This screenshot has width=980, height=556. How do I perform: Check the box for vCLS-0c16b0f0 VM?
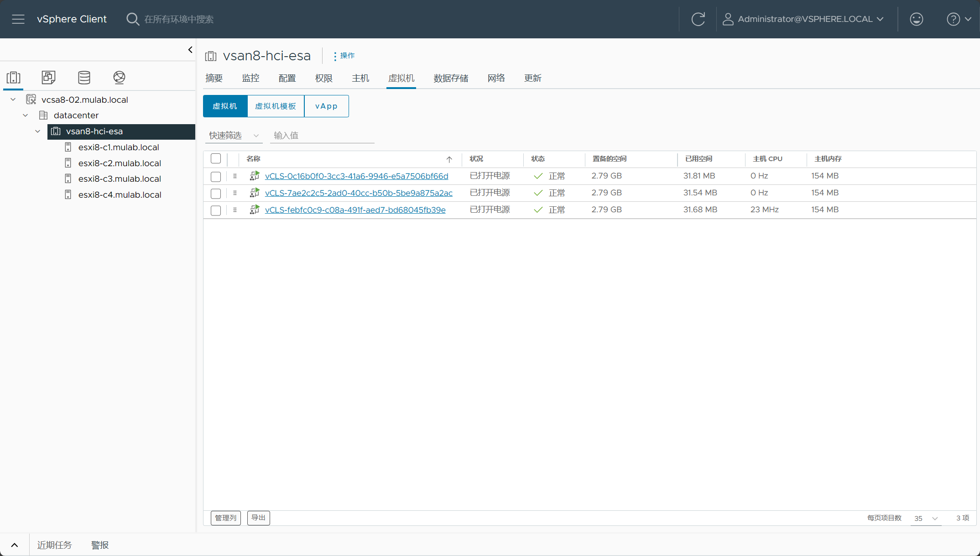[216, 177]
